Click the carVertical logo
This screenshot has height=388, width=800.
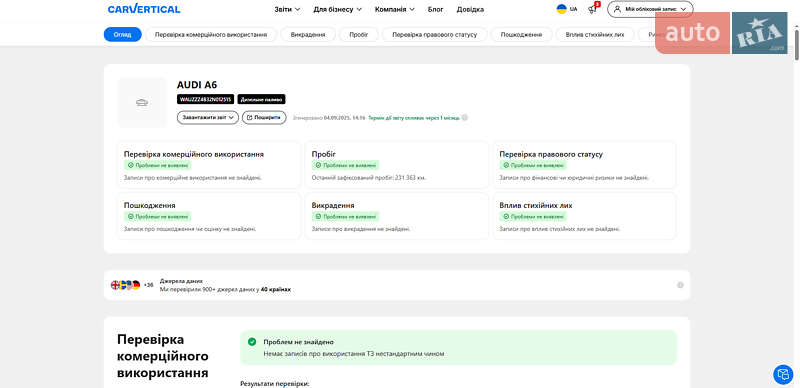pyautogui.click(x=144, y=9)
